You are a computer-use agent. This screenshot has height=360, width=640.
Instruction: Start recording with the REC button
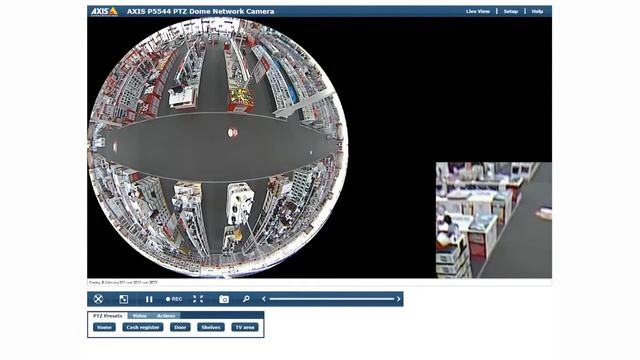pyautogui.click(x=174, y=299)
